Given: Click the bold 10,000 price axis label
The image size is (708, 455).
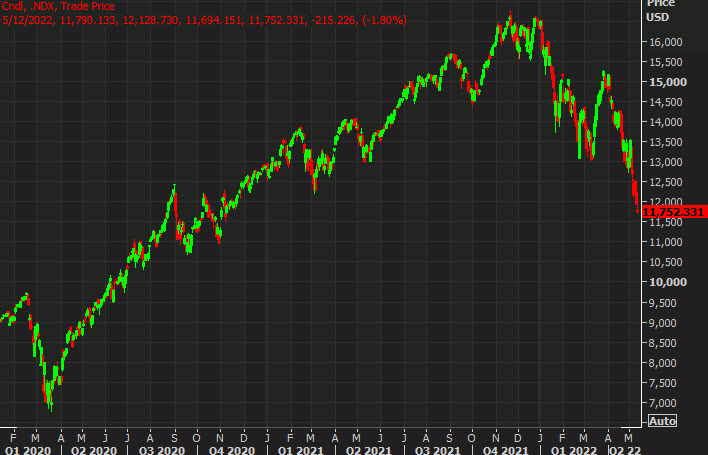Looking at the screenshot, I should (x=668, y=282).
